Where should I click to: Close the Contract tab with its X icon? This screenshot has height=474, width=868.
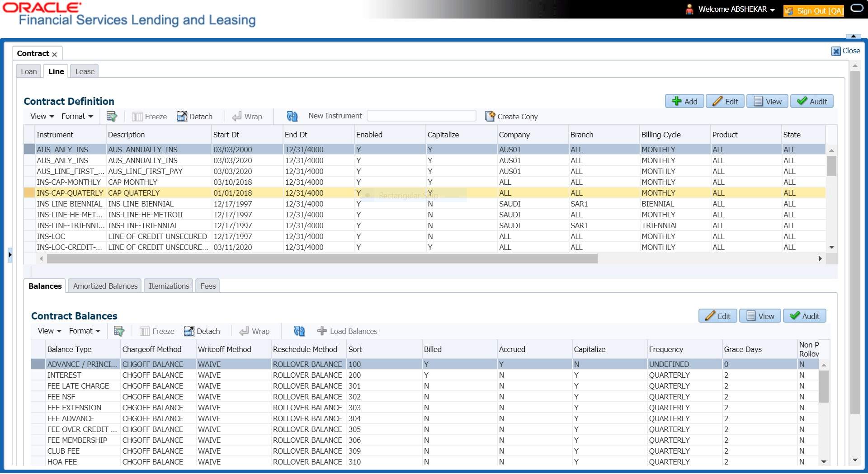(54, 54)
